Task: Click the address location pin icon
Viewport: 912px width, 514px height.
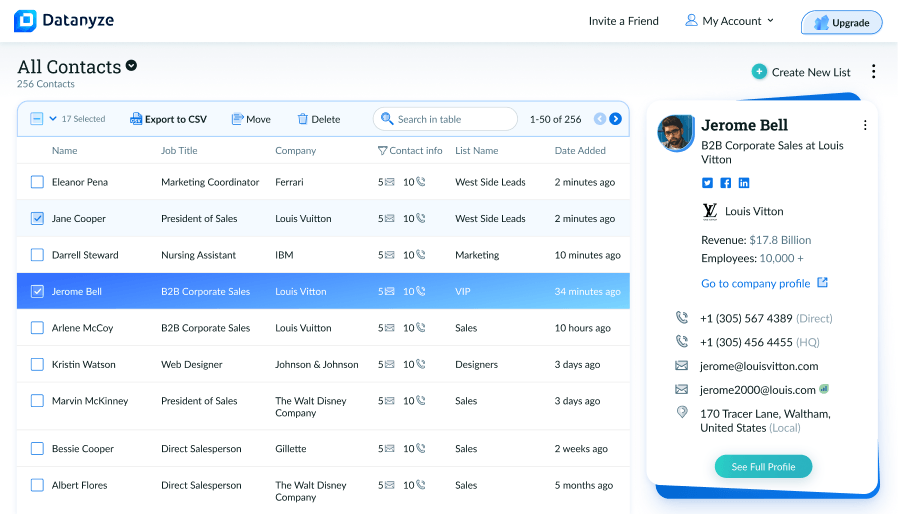Action: pos(682,412)
